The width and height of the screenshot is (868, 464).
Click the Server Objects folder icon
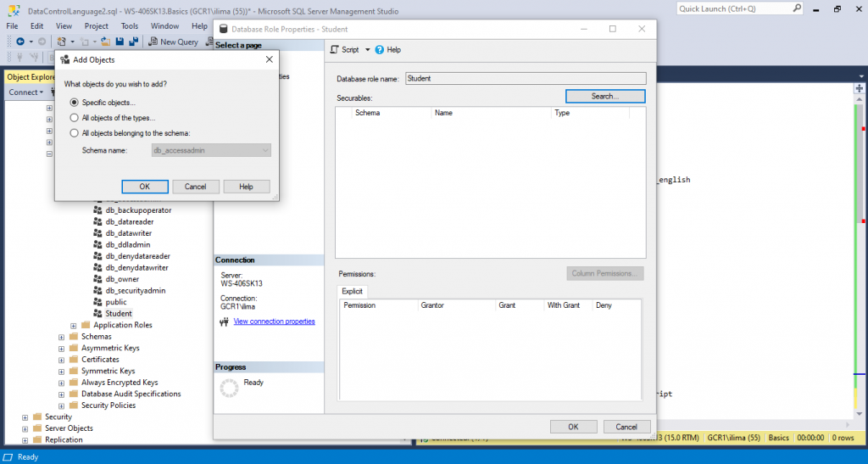click(x=37, y=428)
